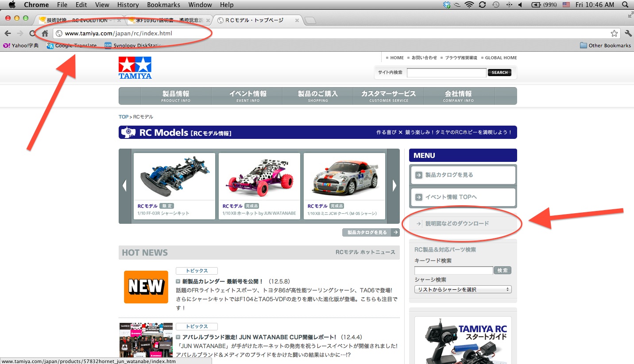Click the Tamiya twin-star logo

(x=135, y=68)
